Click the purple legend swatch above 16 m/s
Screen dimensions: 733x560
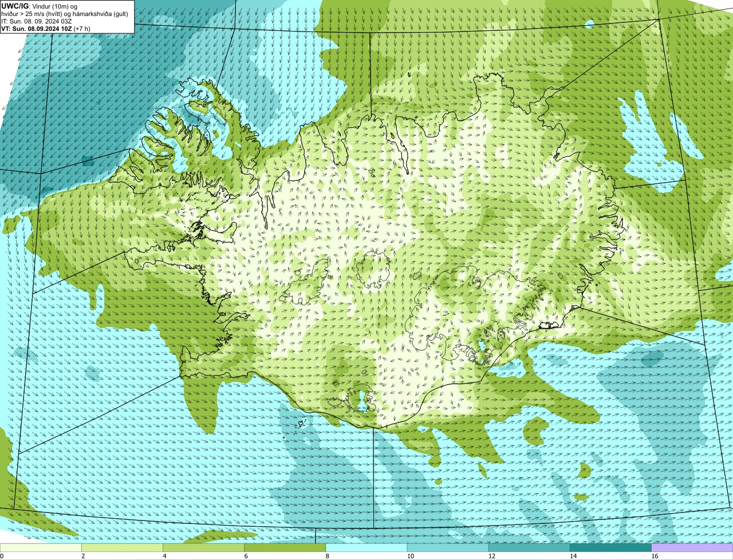coord(692,548)
